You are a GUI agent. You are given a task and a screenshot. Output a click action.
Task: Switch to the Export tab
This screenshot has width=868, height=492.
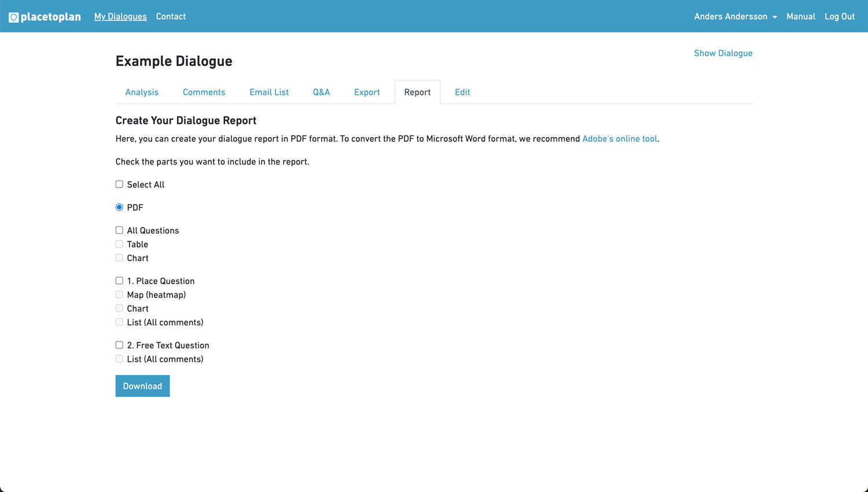click(x=367, y=92)
